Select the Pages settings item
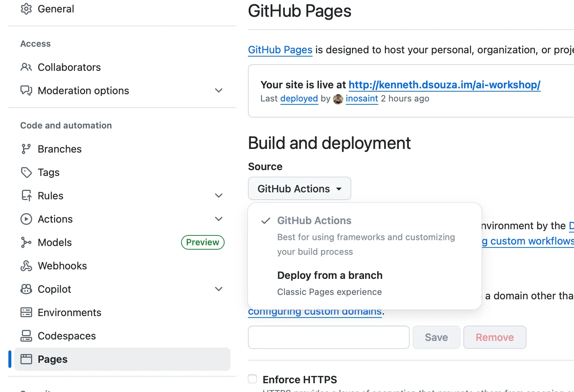Image resolution: width=574 pixels, height=392 pixels. pyautogui.click(x=122, y=359)
